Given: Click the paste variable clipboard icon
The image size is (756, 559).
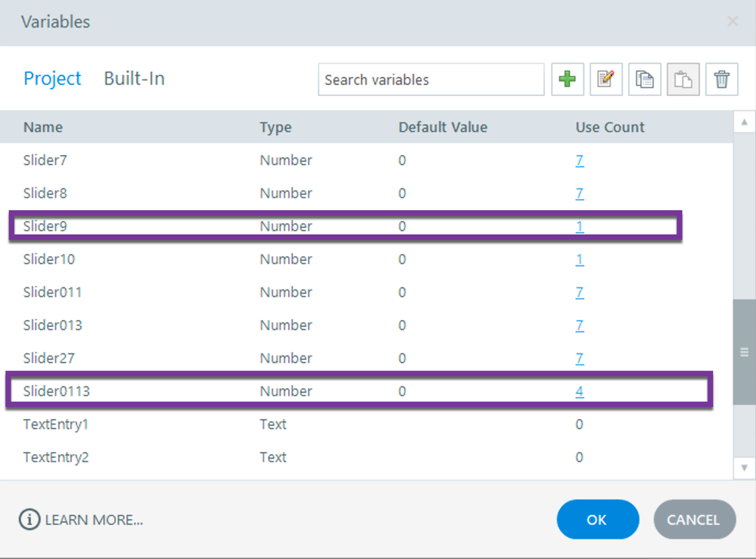Looking at the screenshot, I should point(683,79).
